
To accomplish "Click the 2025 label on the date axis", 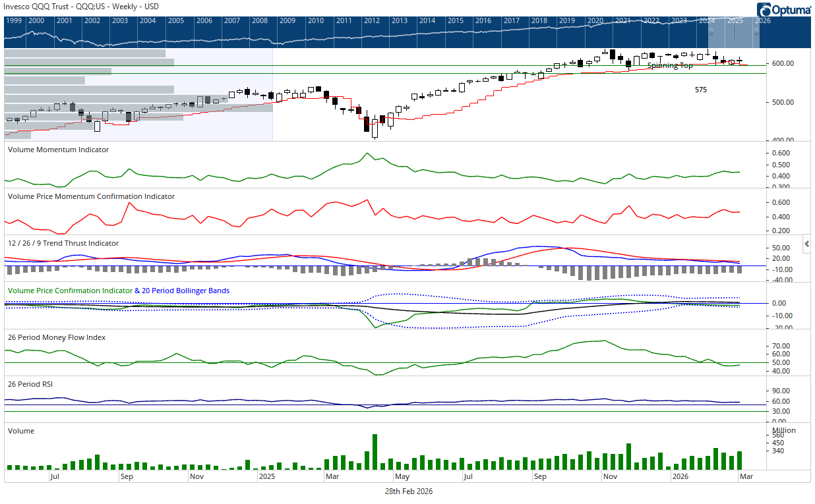I will click(266, 475).
